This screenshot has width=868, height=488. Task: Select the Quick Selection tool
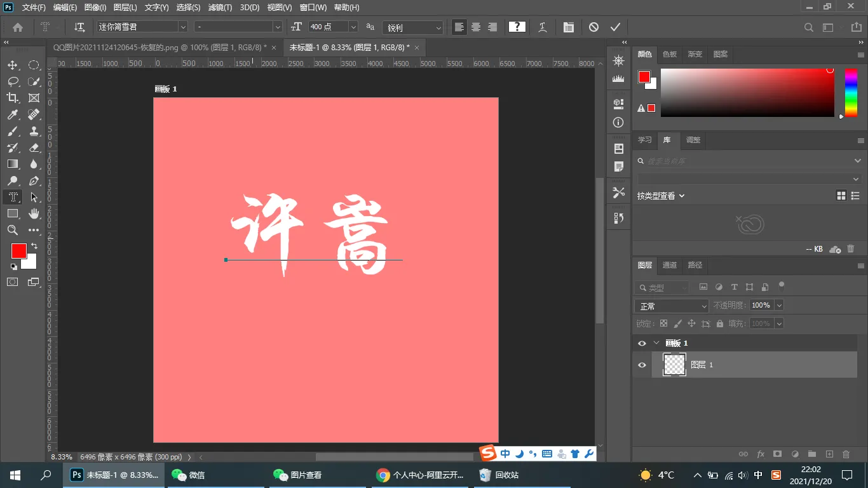(x=34, y=81)
